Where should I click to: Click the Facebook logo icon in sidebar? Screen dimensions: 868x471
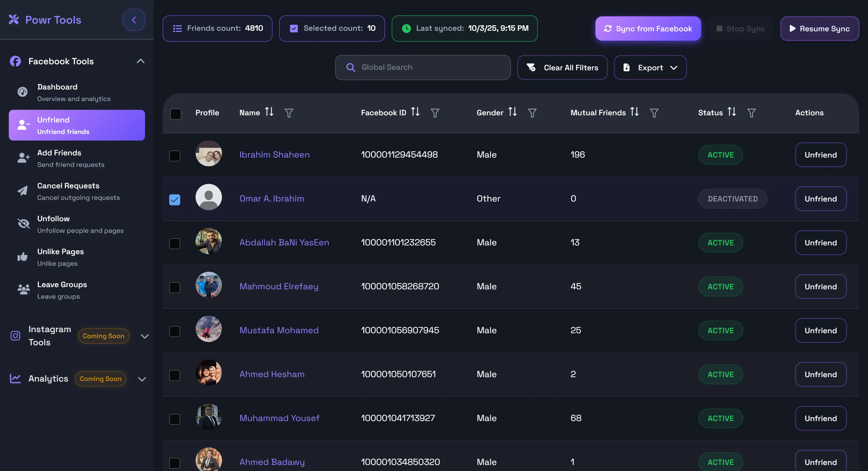15,61
